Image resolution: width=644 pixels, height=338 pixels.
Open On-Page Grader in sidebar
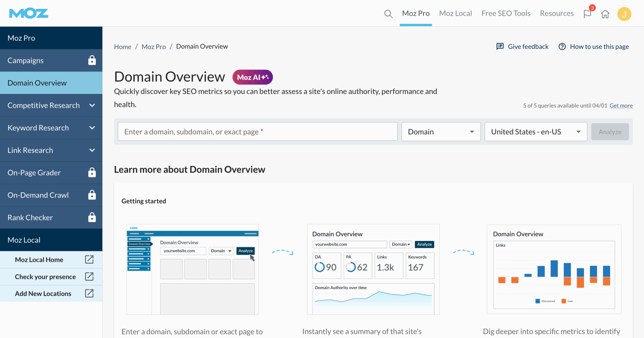pos(51,173)
